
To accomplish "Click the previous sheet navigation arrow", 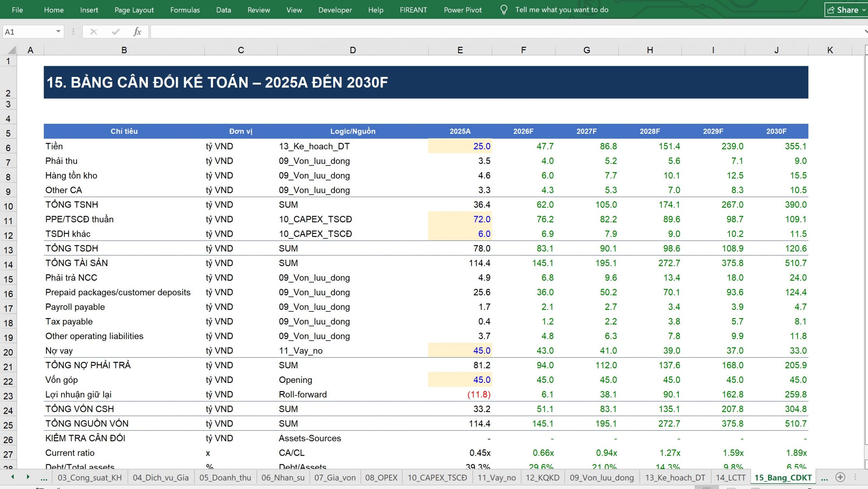I will (13, 477).
